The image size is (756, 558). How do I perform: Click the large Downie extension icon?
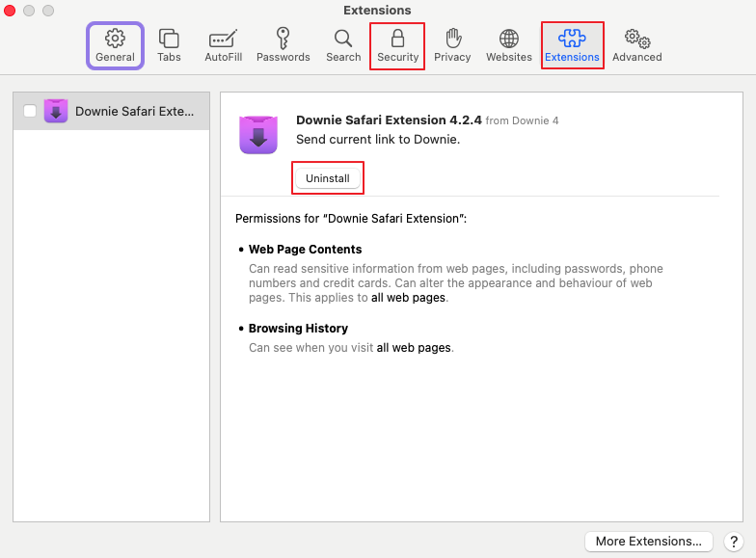tap(258, 135)
